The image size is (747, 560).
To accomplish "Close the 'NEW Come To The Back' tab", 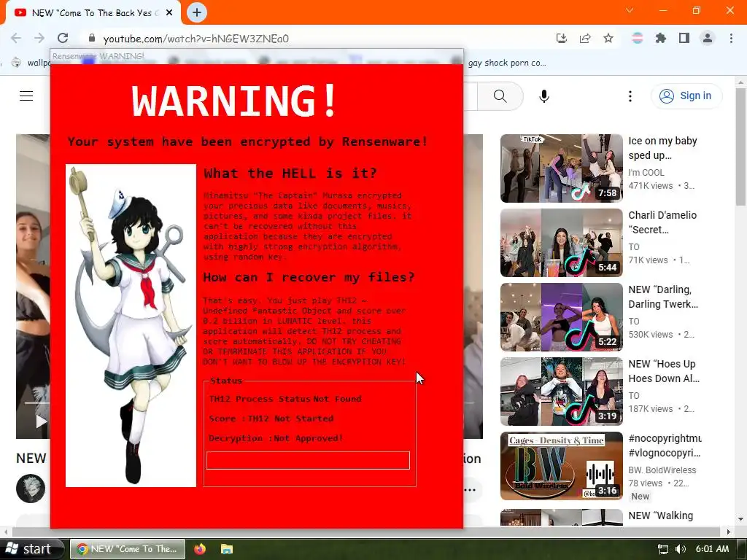I will 169,13.
